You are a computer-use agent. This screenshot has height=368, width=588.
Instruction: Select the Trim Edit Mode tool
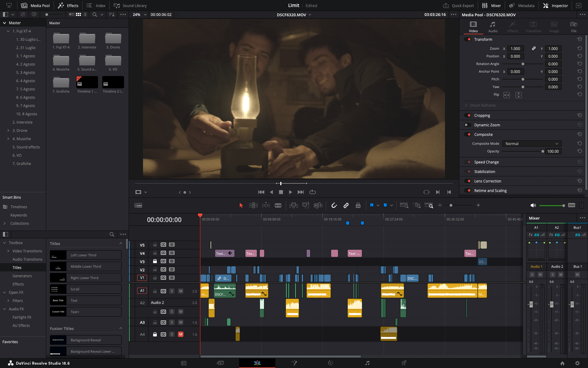(x=254, y=205)
